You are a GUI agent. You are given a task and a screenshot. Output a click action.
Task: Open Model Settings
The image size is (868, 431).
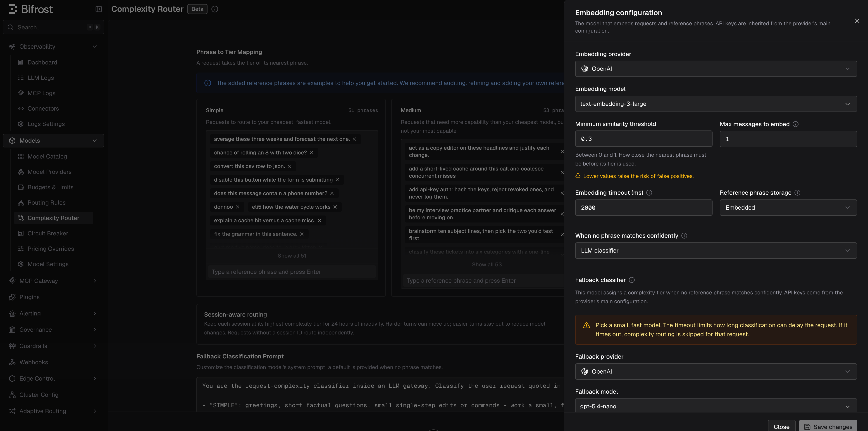[x=54, y=264]
